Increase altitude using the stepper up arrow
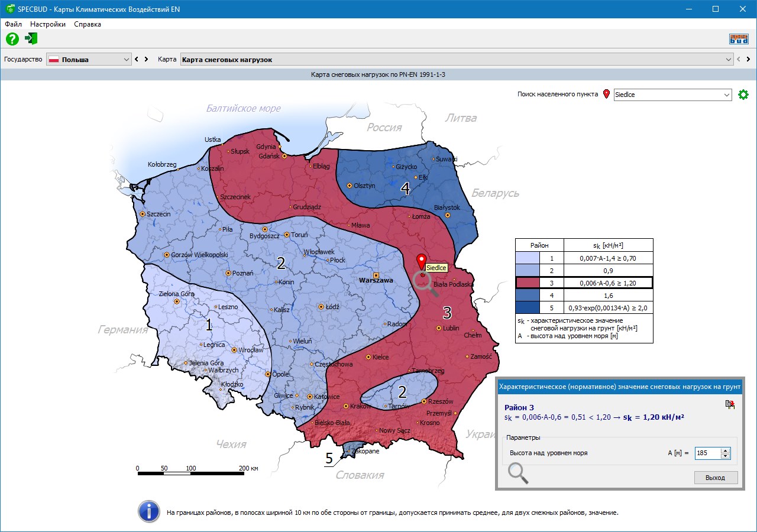This screenshot has height=532, width=757. (x=726, y=450)
